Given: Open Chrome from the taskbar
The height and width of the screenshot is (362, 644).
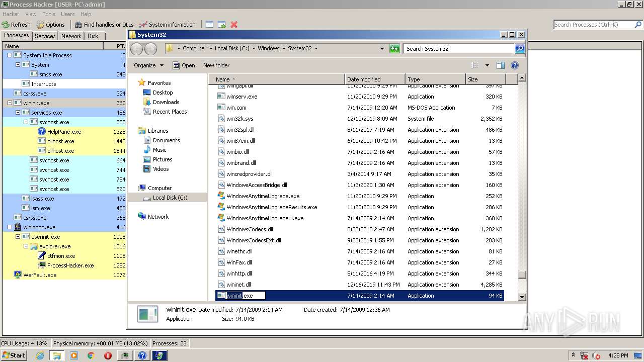Looking at the screenshot, I should 91,355.
